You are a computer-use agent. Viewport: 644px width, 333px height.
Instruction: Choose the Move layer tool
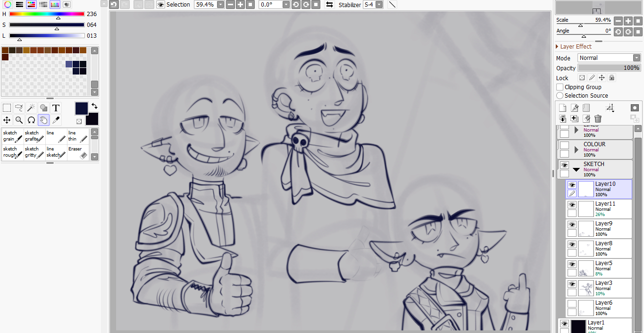click(x=7, y=120)
